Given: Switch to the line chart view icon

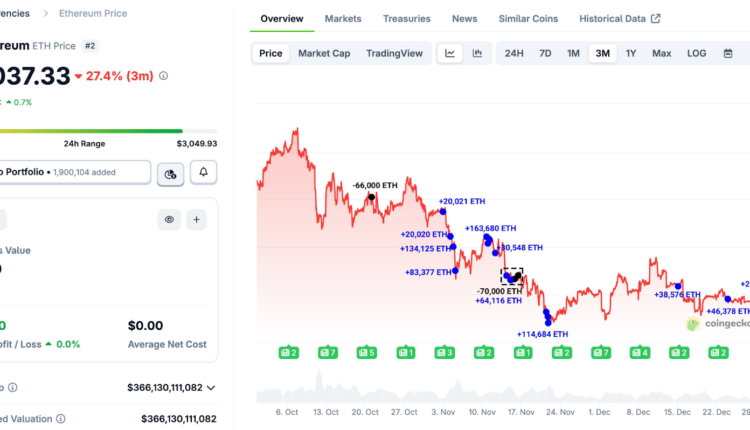Looking at the screenshot, I should pyautogui.click(x=451, y=53).
